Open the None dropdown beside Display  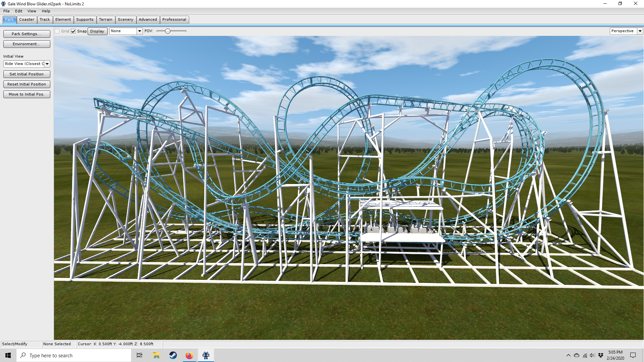pos(140,31)
